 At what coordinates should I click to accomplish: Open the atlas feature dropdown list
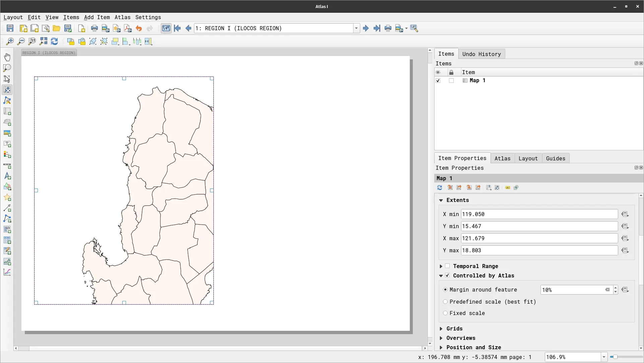point(356,28)
